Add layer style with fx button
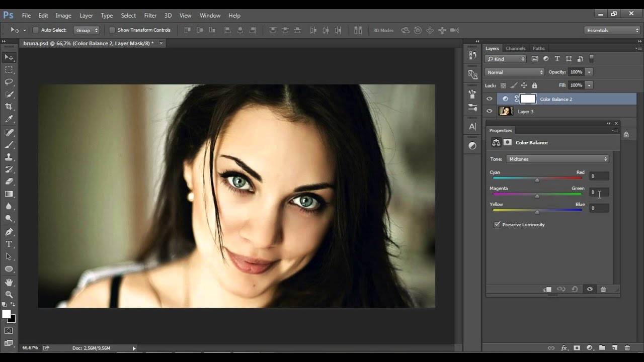 [564, 348]
